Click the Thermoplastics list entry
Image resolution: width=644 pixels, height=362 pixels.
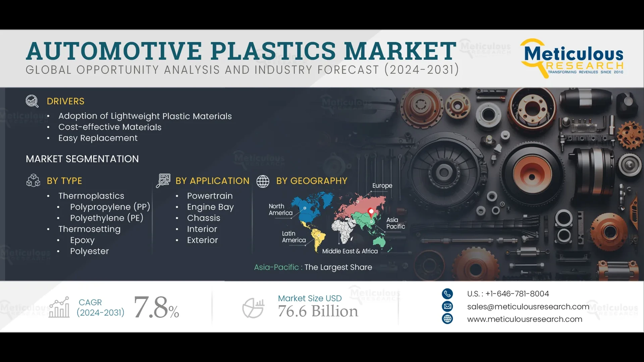click(91, 196)
